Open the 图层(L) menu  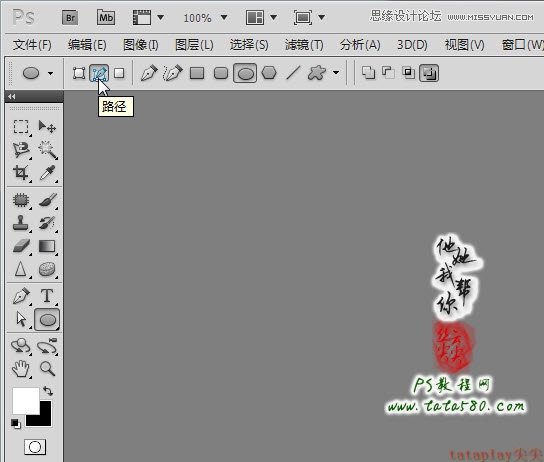(194, 45)
